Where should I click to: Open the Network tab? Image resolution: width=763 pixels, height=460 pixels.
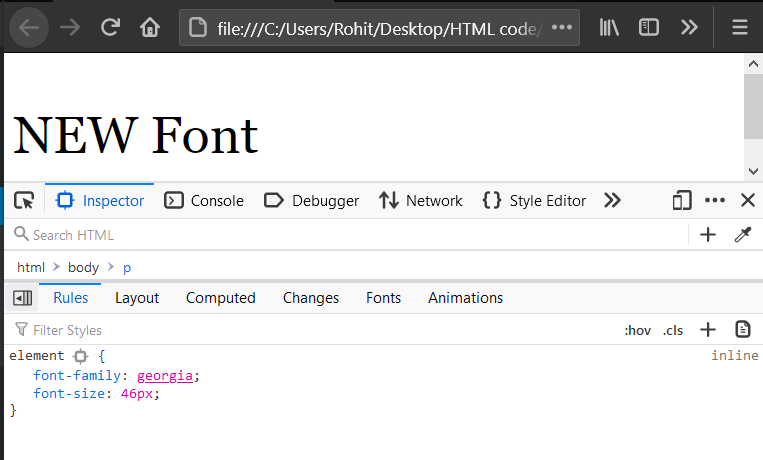pos(420,201)
